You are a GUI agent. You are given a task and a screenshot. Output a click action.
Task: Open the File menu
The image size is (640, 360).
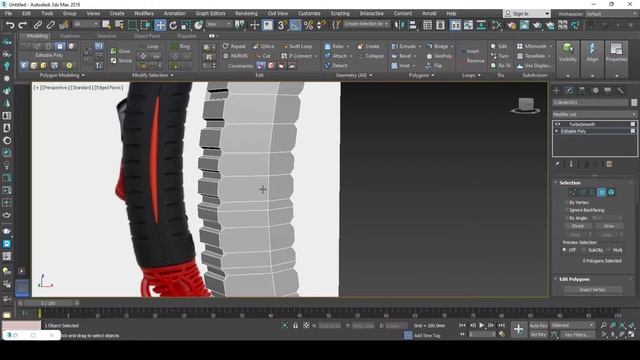click(x=8, y=13)
